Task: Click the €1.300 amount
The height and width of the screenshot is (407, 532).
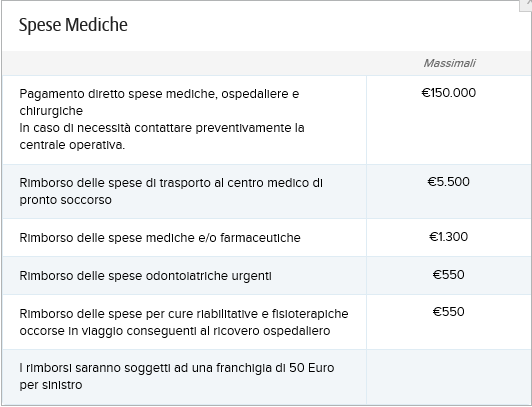Action: 449,237
